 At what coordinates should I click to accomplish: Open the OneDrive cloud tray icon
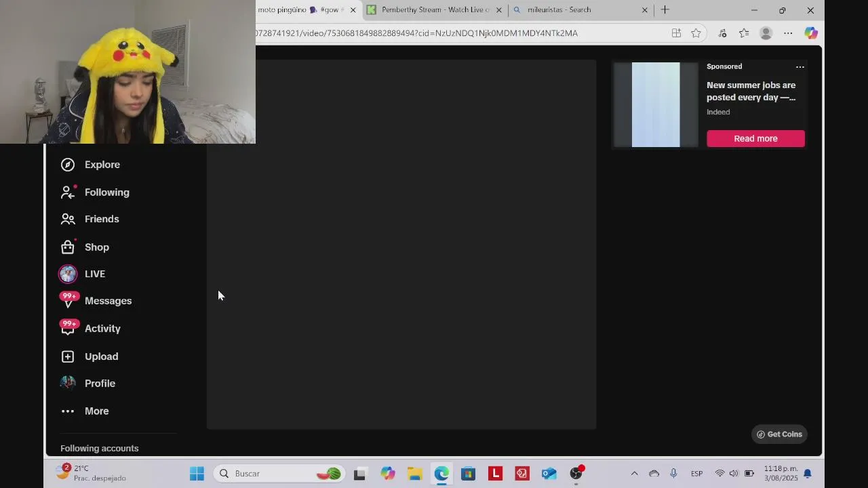point(654,474)
